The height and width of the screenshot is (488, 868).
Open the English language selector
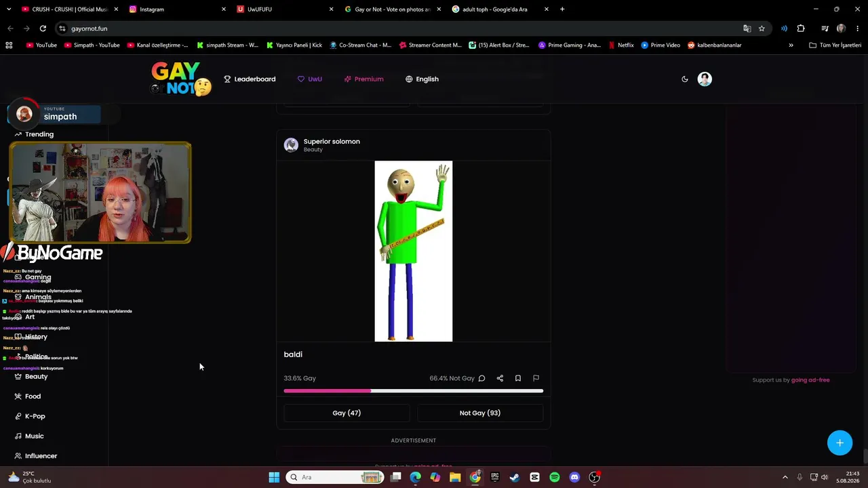(x=422, y=79)
